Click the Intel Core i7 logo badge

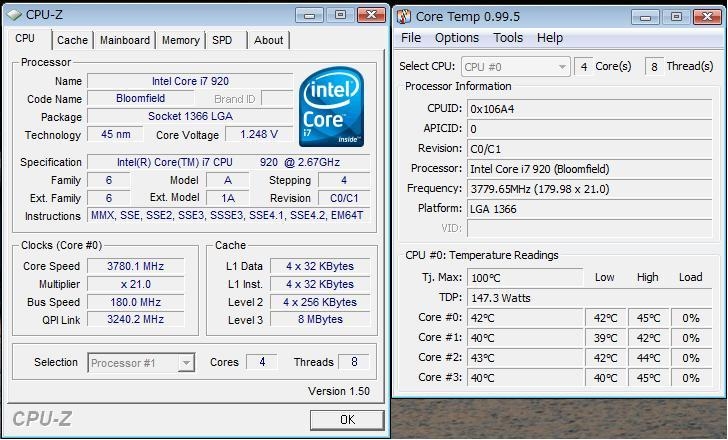click(332, 107)
